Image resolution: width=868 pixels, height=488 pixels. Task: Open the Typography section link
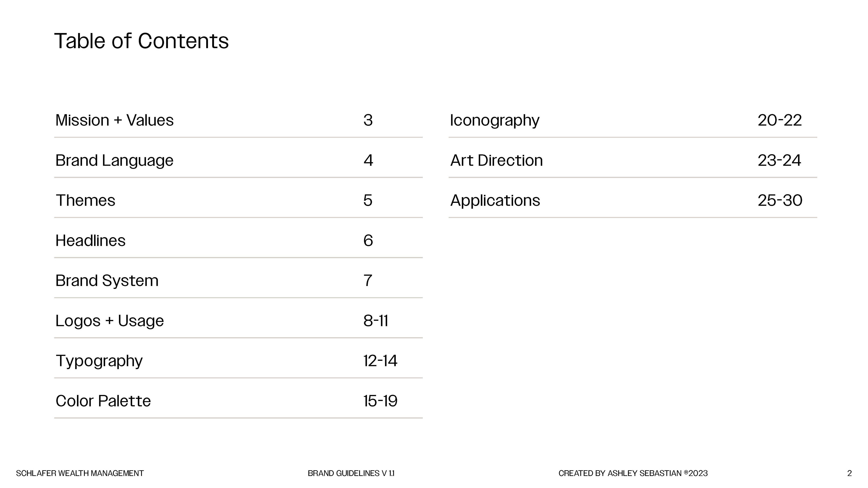coord(99,361)
